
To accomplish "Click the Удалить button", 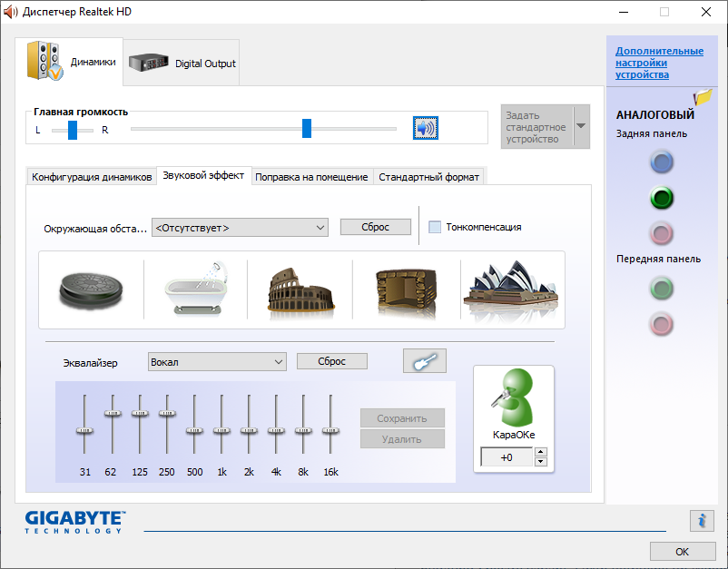I will [402, 439].
